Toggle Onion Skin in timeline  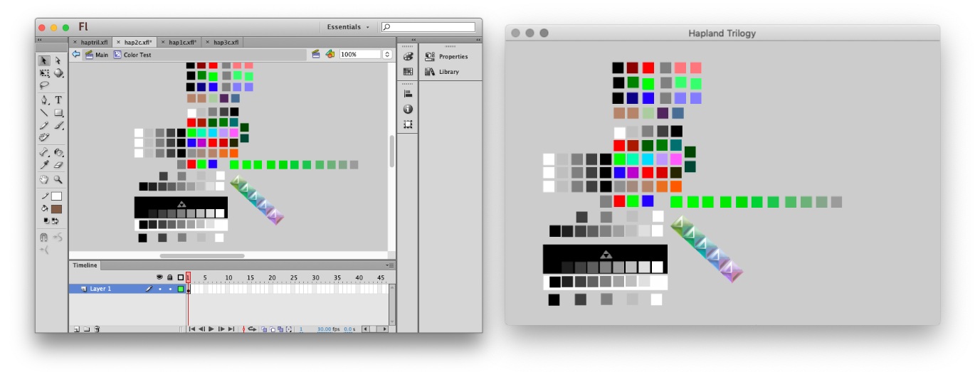pos(264,329)
